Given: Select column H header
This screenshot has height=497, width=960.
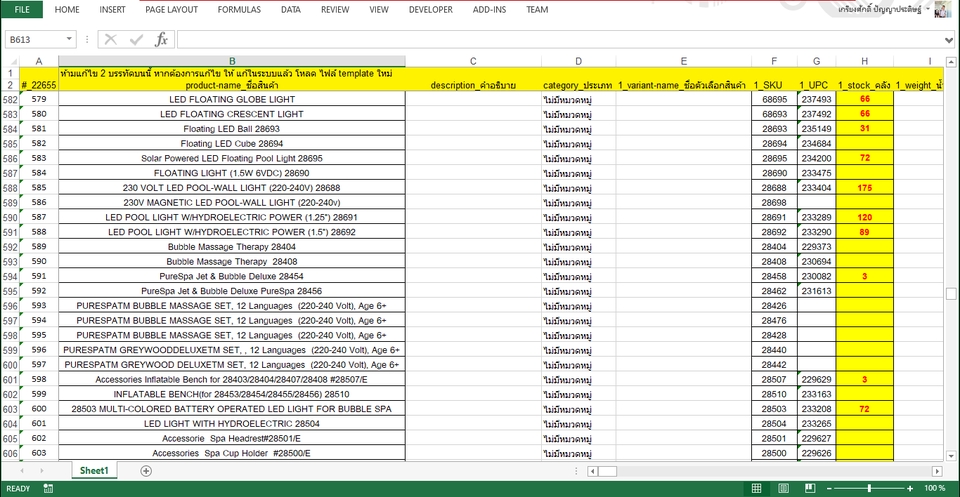Looking at the screenshot, I should (x=864, y=61).
